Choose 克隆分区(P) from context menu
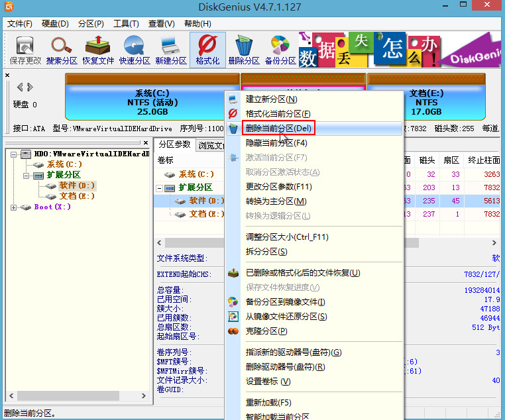This screenshot has height=420, width=505. point(314,331)
